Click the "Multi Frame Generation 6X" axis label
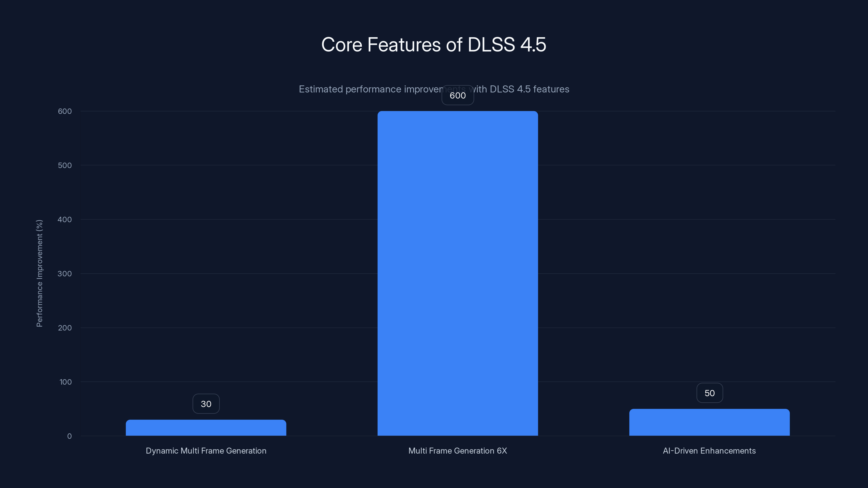The image size is (868, 488). click(x=458, y=451)
